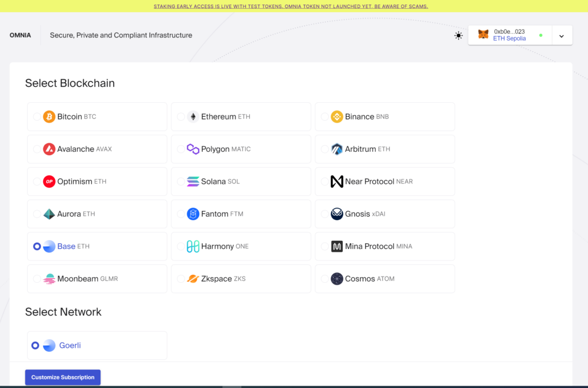Select the Harmony radio button
This screenshot has width=588, height=388.
(181, 247)
